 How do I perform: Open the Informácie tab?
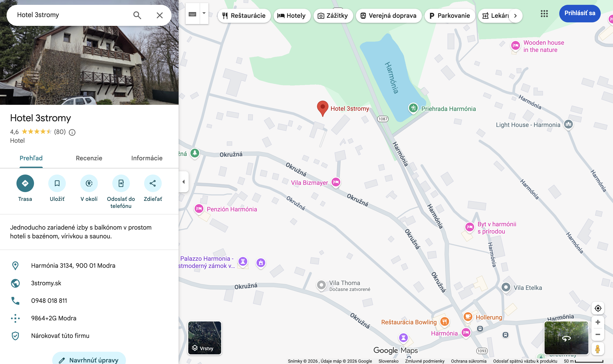[x=147, y=158]
